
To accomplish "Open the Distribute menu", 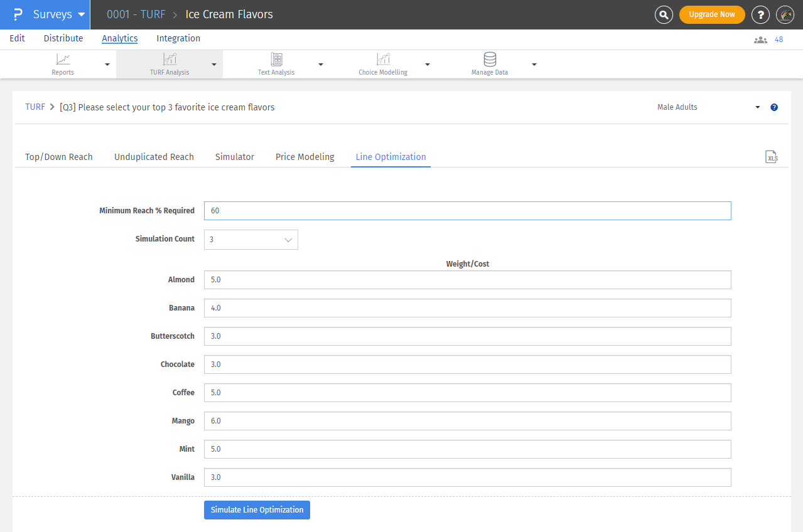I will click(63, 38).
